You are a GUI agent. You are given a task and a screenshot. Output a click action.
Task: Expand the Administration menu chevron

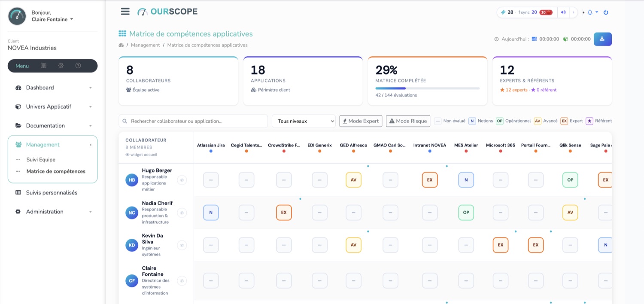pyautogui.click(x=90, y=212)
